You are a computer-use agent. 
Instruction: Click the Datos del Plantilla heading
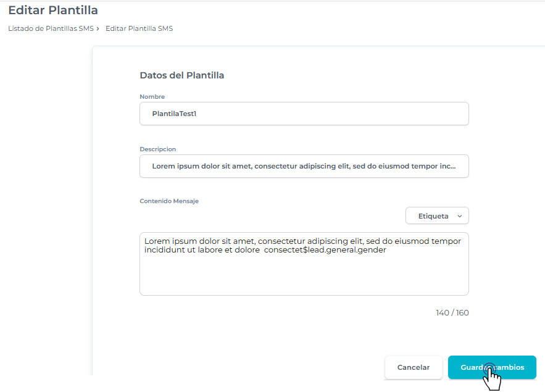pyautogui.click(x=181, y=75)
